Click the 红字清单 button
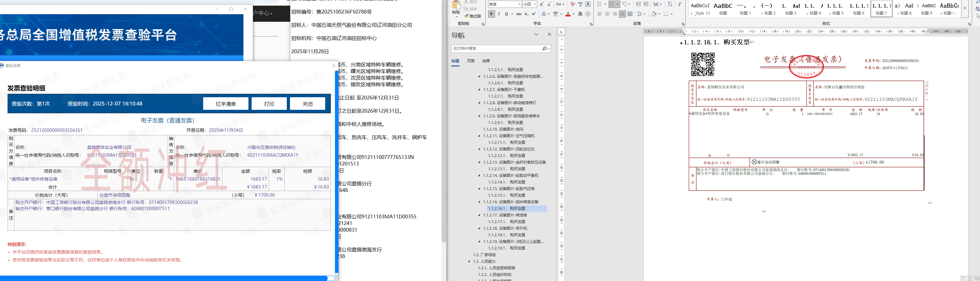This screenshot has height=281, width=980. point(226,104)
